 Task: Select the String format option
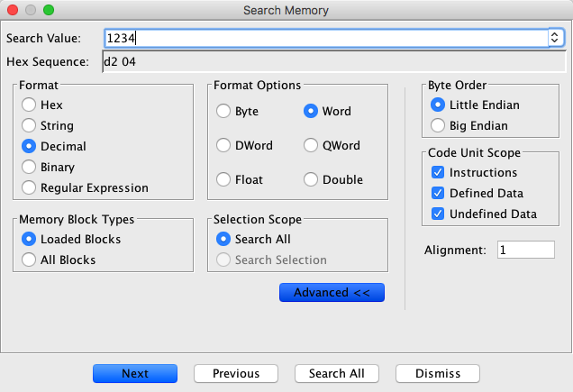29,126
